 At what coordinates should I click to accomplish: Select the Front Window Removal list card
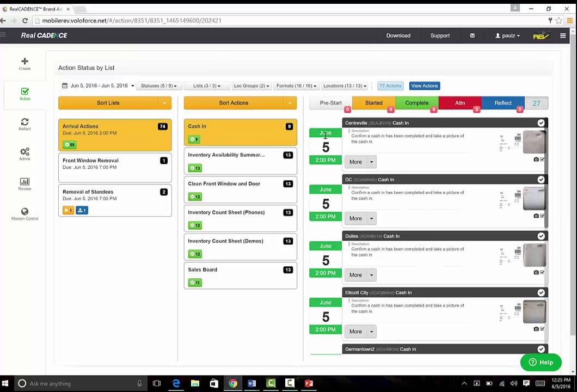115,168
